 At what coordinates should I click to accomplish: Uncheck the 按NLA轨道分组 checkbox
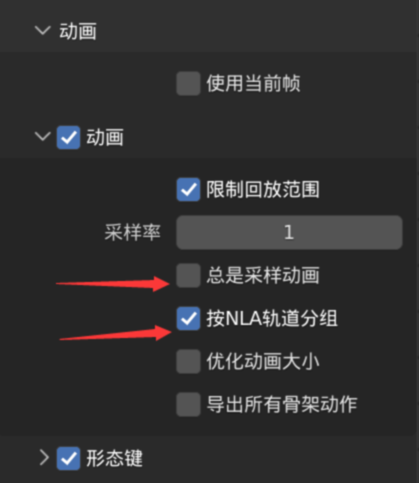[188, 318]
